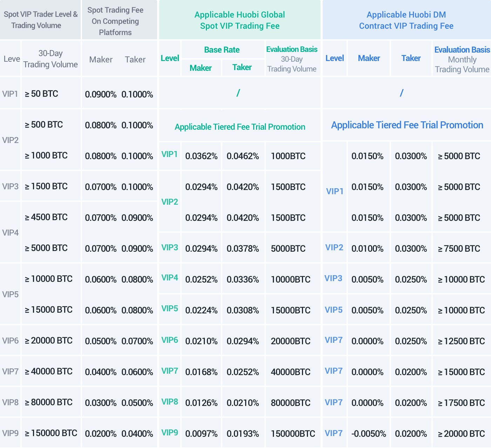The width and height of the screenshot is (491, 448).
Task: Click the -0.0050% contract maker fee
Action: pos(369,434)
